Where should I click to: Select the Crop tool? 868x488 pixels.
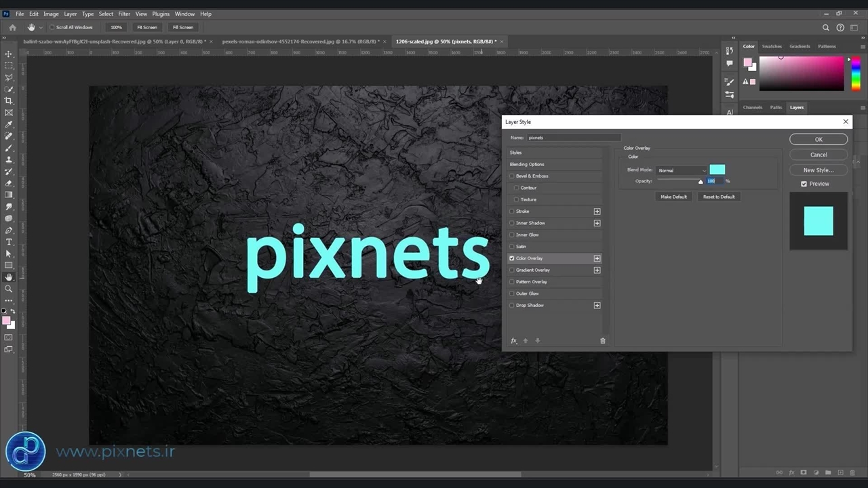click(9, 101)
